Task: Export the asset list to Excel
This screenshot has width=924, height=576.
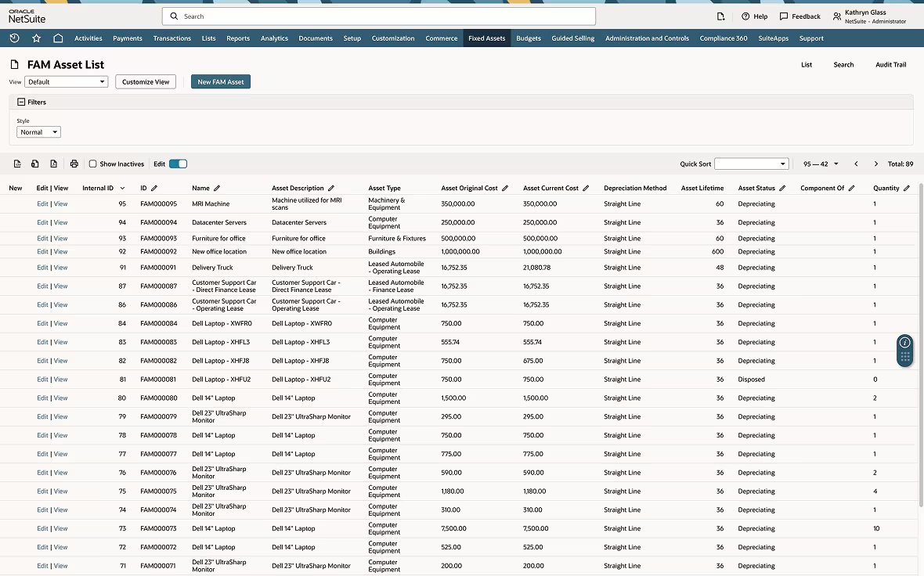Action: (35, 164)
